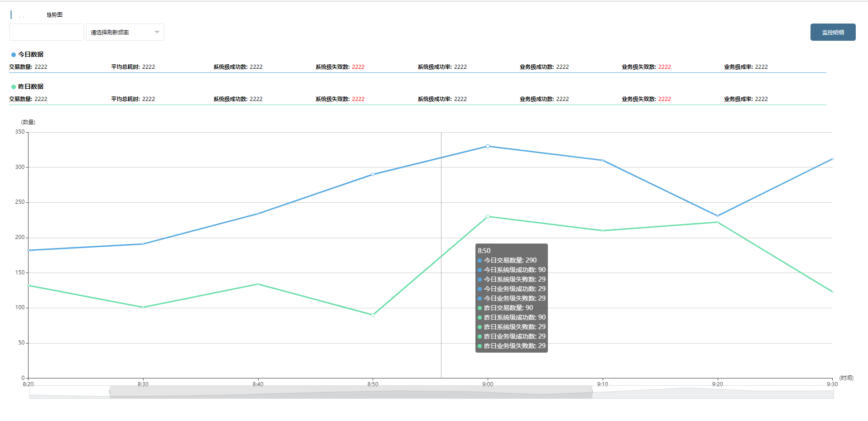Click the (时间) x-axis unit label
868x421 pixels.
(846, 378)
